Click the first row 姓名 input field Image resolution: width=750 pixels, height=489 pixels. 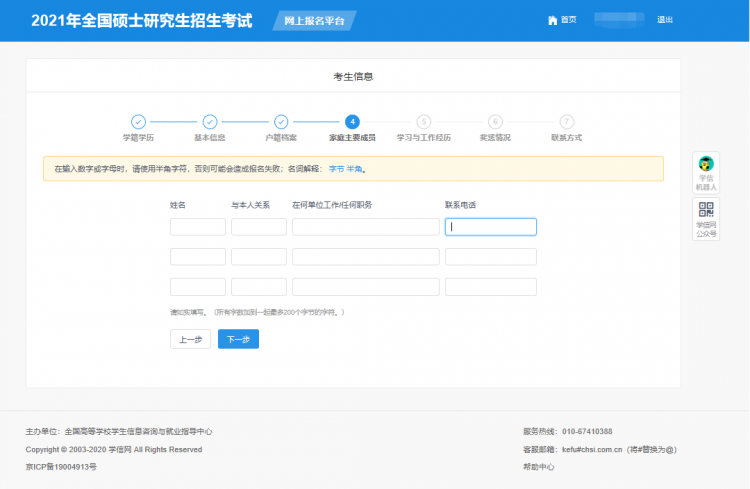pos(198,227)
